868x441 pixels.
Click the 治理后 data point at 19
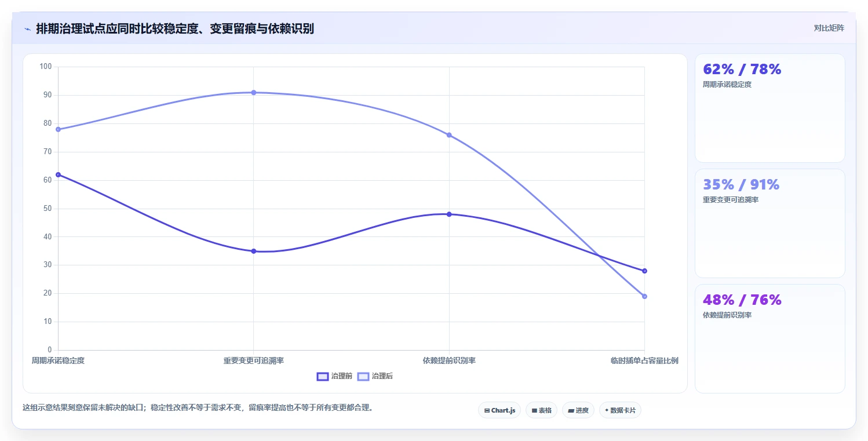(644, 296)
